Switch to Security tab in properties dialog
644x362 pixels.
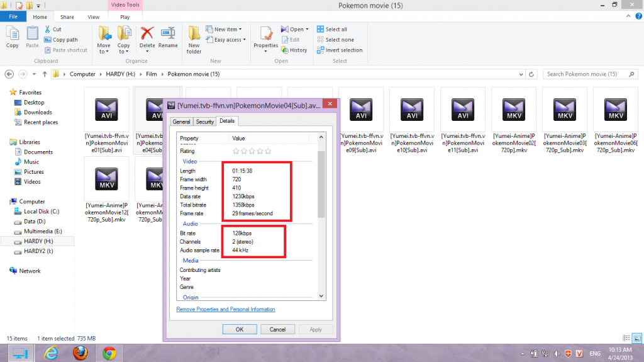pyautogui.click(x=204, y=122)
